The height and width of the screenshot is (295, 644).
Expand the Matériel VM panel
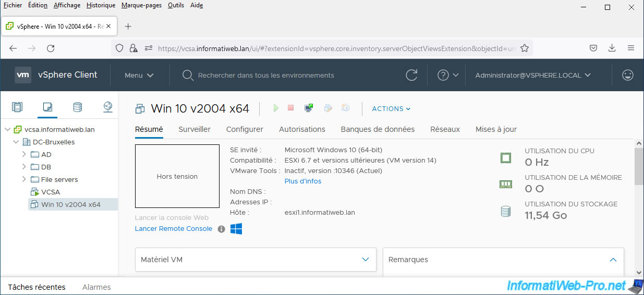(x=366, y=260)
